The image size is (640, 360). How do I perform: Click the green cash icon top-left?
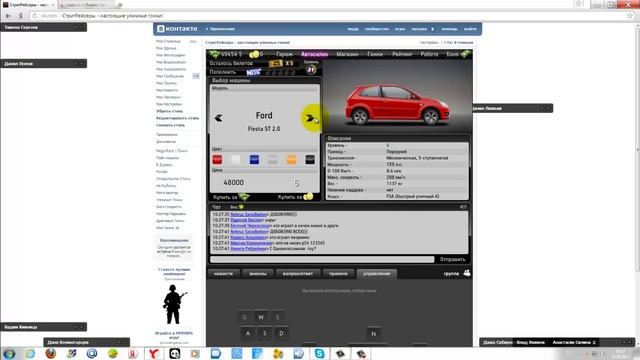[214, 54]
